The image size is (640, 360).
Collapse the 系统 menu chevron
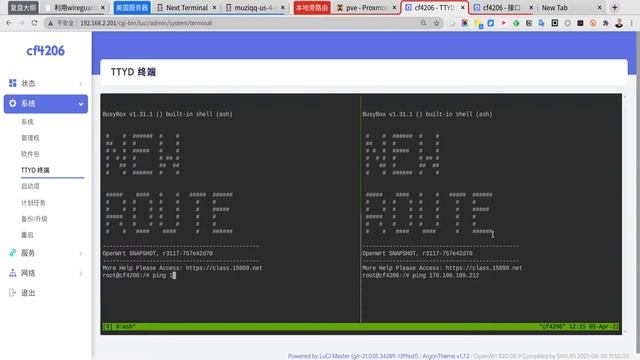point(81,104)
